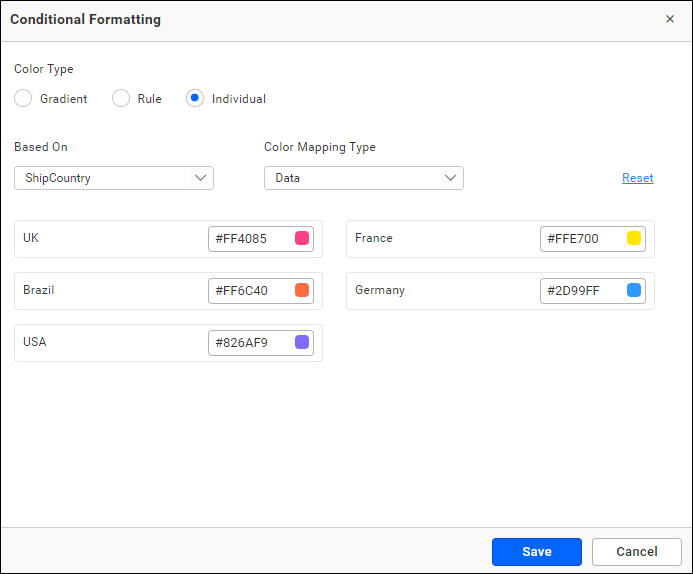Select the Rule color type
The width and height of the screenshot is (693, 574).
tap(121, 99)
